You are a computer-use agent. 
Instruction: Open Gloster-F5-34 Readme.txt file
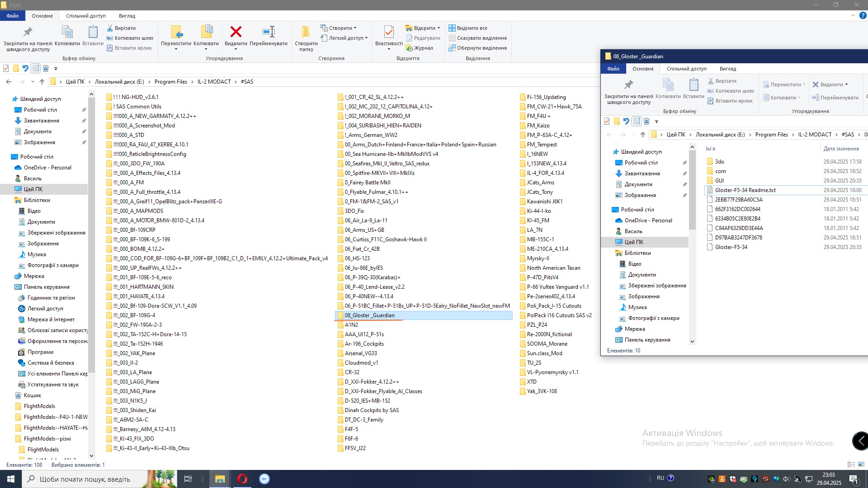(x=745, y=190)
